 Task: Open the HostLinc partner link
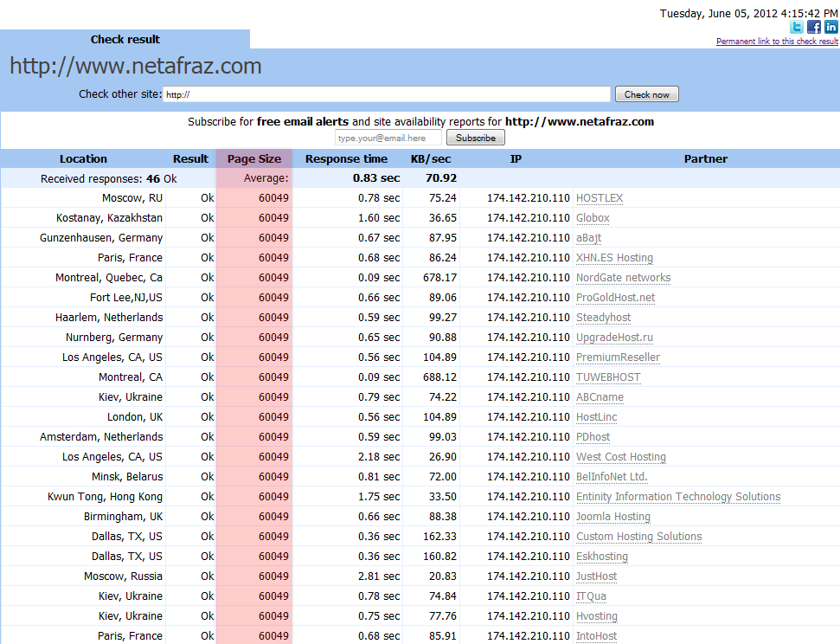[596, 416]
